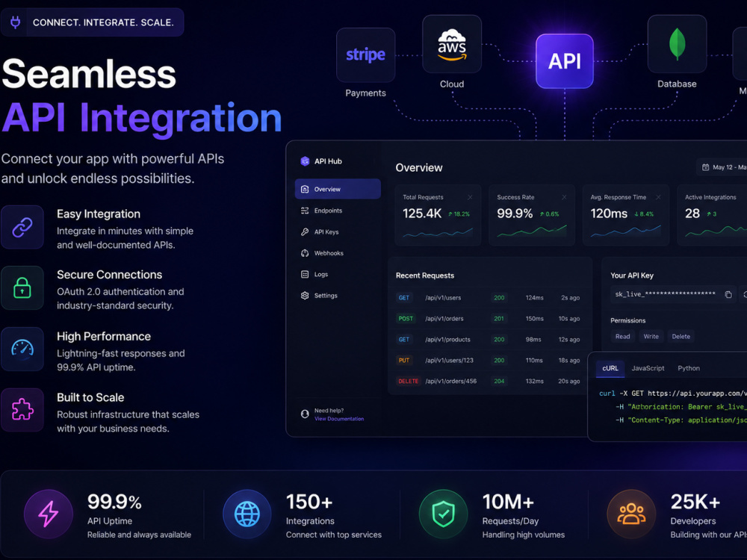Toggle the Read permission chip
Viewport: 747px width, 560px height.
pyautogui.click(x=623, y=336)
